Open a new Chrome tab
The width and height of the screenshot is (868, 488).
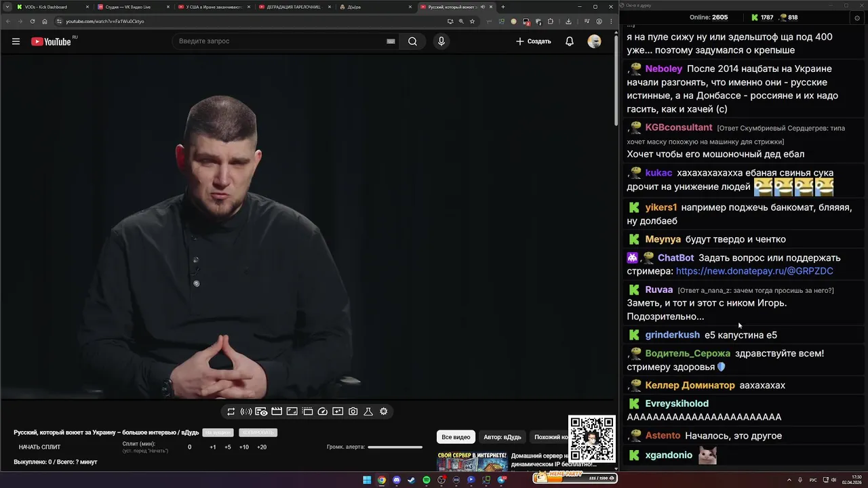502,7
